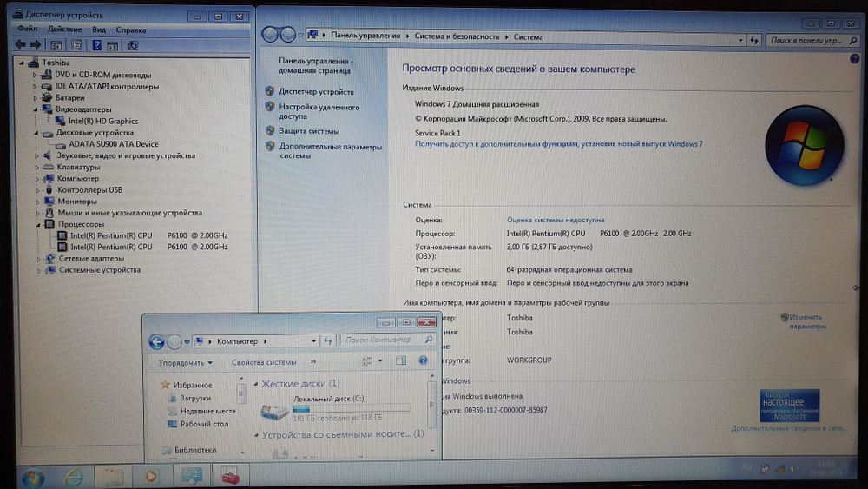Scan for hardware changes icon
Image resolution: width=868 pixels, height=489 pixels.
[x=133, y=45]
